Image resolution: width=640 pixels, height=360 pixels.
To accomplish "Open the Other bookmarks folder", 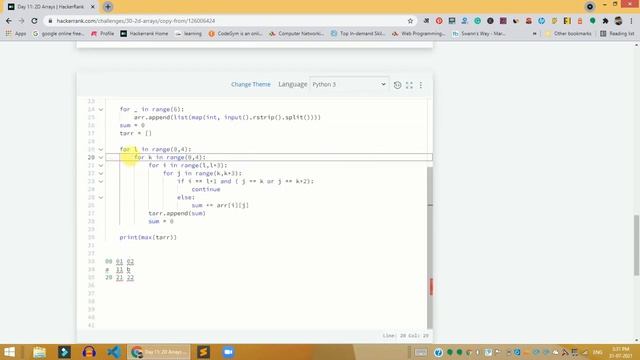I will click(x=568, y=33).
